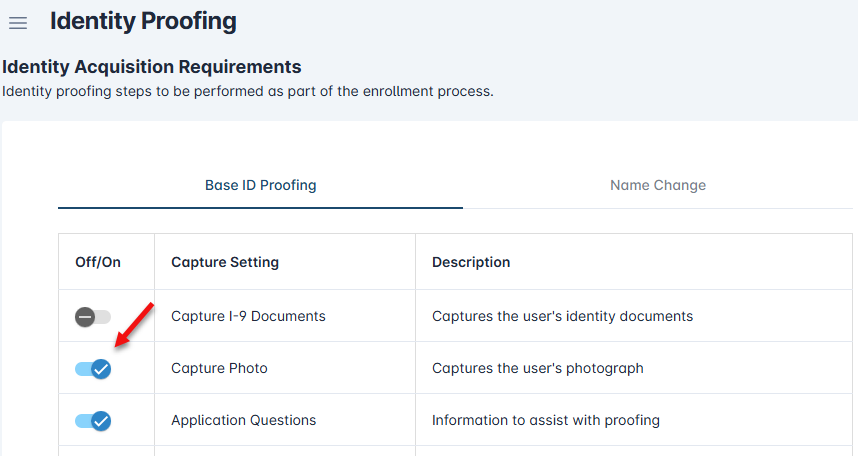Click the Capture Setting column header
This screenshot has width=858, height=456.
click(225, 262)
